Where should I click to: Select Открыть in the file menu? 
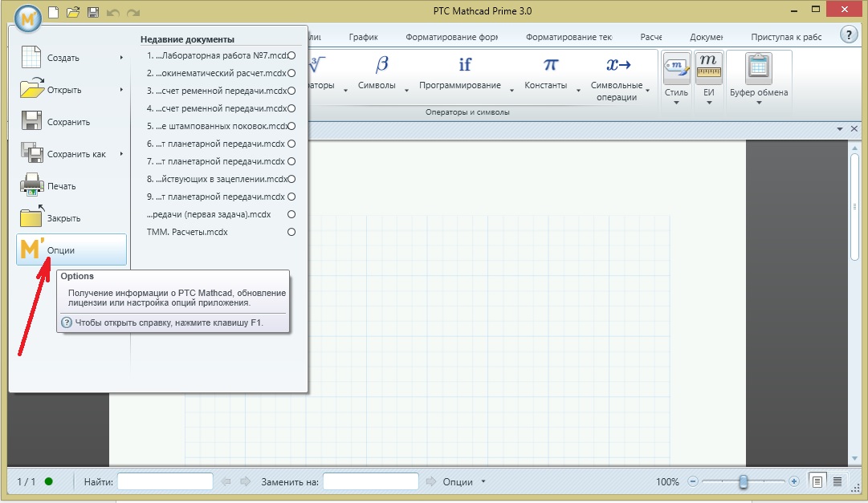[x=71, y=90]
